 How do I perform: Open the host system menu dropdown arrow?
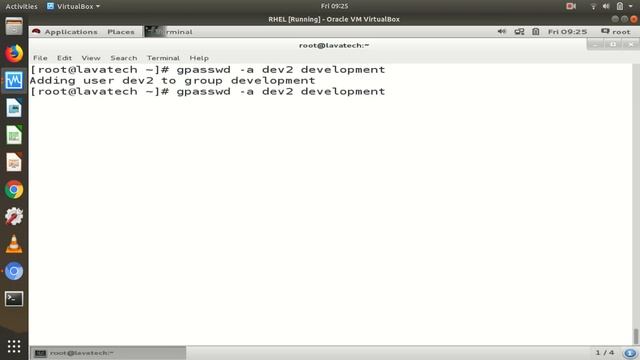tap(631, 6)
